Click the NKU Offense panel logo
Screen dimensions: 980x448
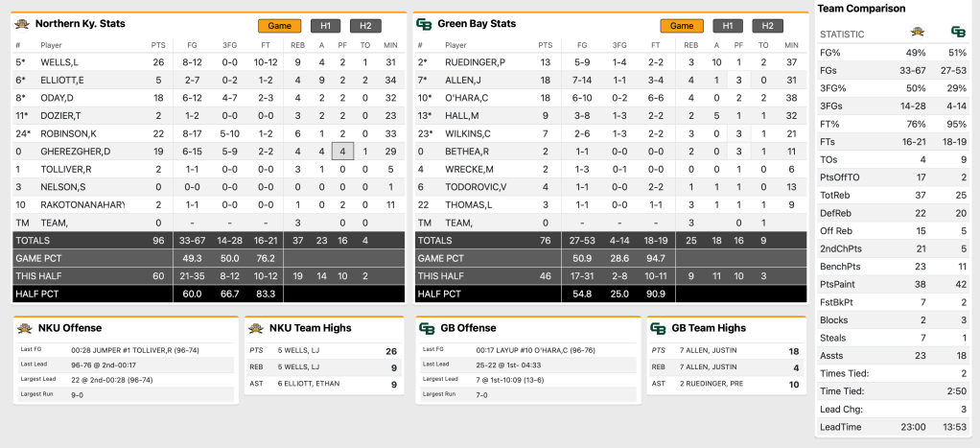[x=26, y=328]
